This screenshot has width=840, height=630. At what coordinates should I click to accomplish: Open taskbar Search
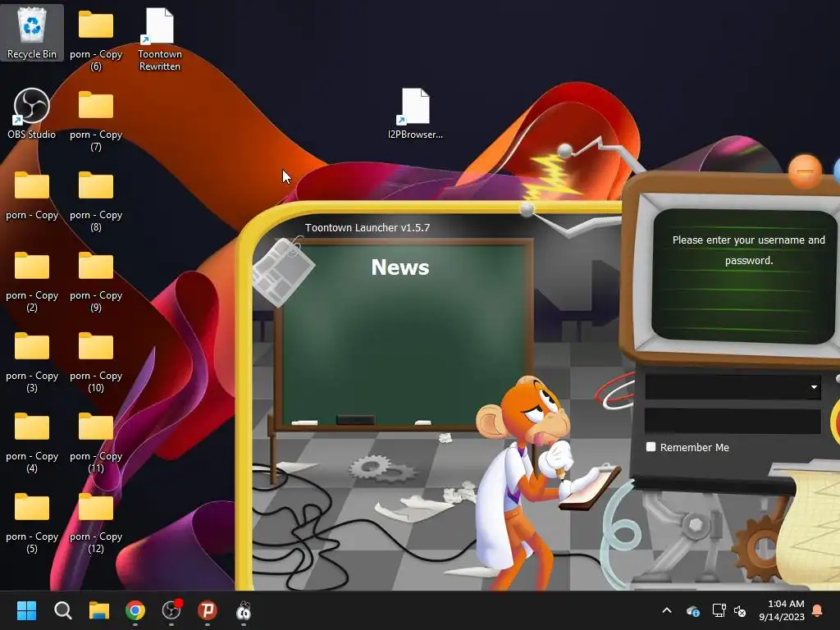(x=62, y=610)
